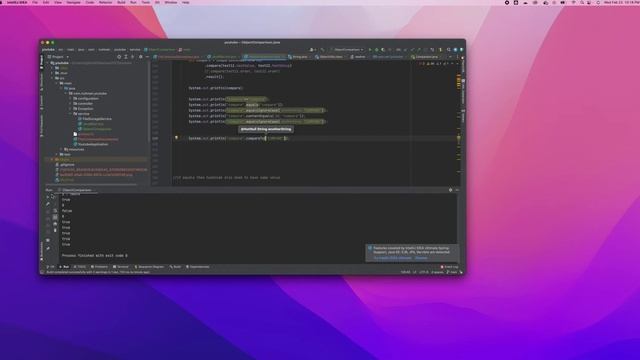Click the UTF-8 encoding in status bar

[x=424, y=272]
